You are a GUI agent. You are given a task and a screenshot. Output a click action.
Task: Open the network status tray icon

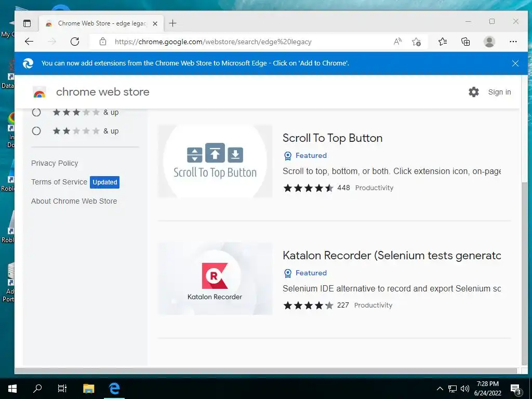pyautogui.click(x=453, y=389)
